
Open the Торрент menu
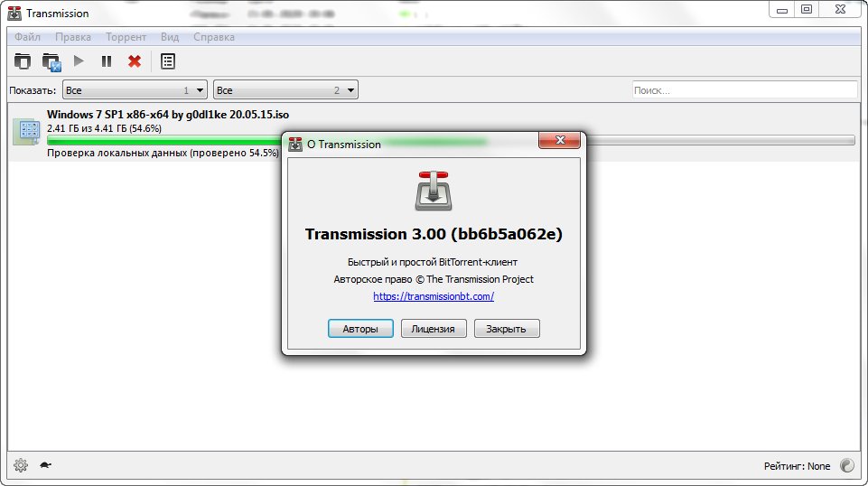coord(126,37)
